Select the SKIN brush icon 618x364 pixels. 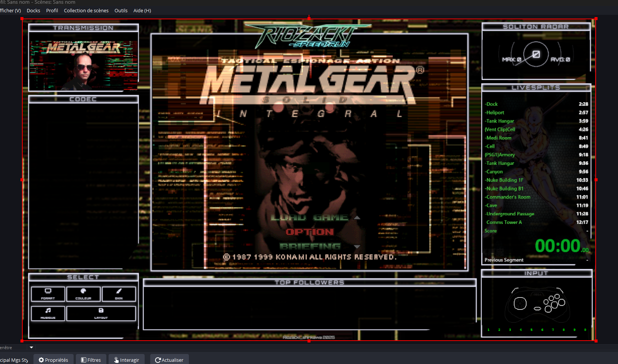(x=119, y=294)
